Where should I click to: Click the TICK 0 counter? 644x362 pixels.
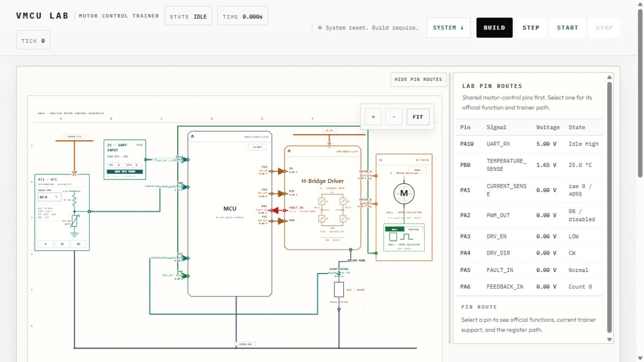click(x=33, y=40)
